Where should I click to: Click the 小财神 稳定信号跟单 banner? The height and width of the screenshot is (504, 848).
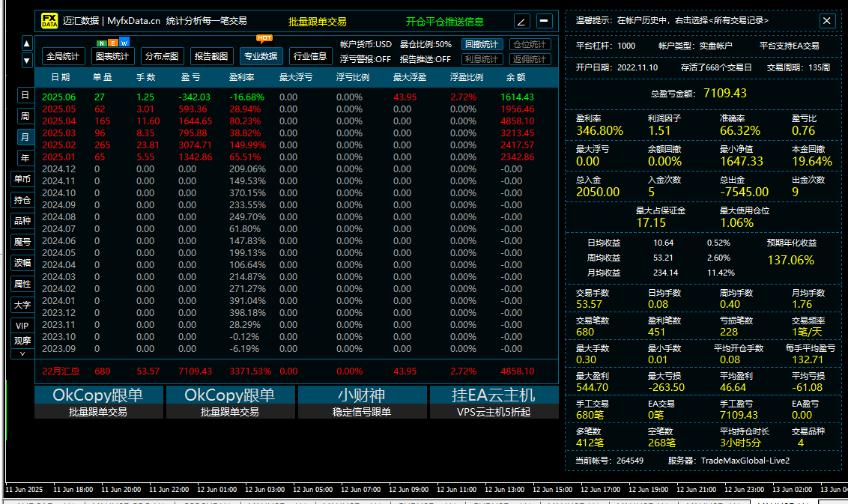tap(362, 402)
